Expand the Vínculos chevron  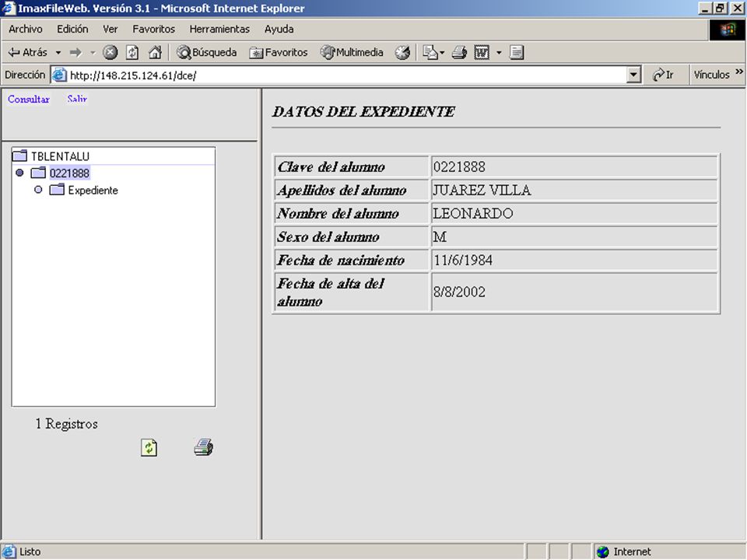(x=739, y=72)
